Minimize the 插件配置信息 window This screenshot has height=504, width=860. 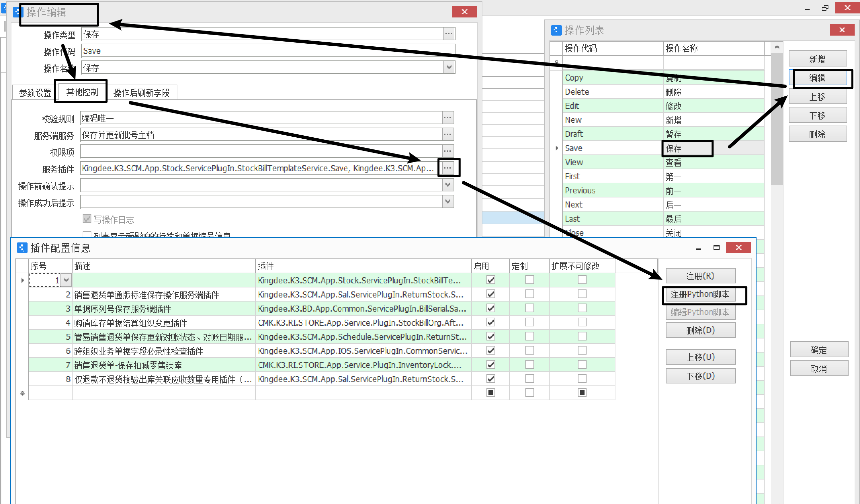pyautogui.click(x=698, y=248)
